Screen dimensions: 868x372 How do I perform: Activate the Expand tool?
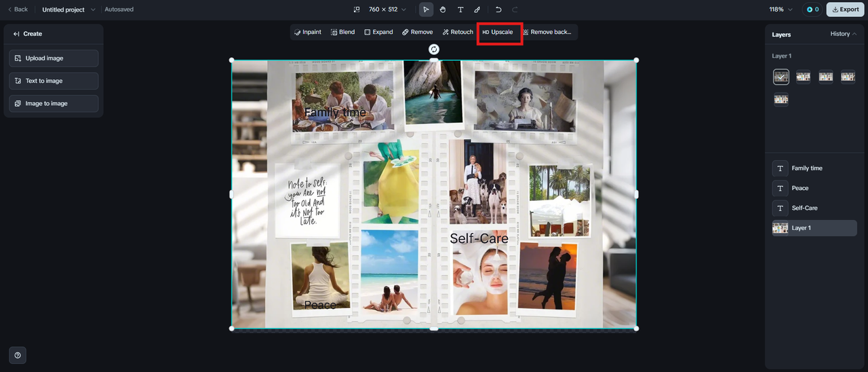378,32
